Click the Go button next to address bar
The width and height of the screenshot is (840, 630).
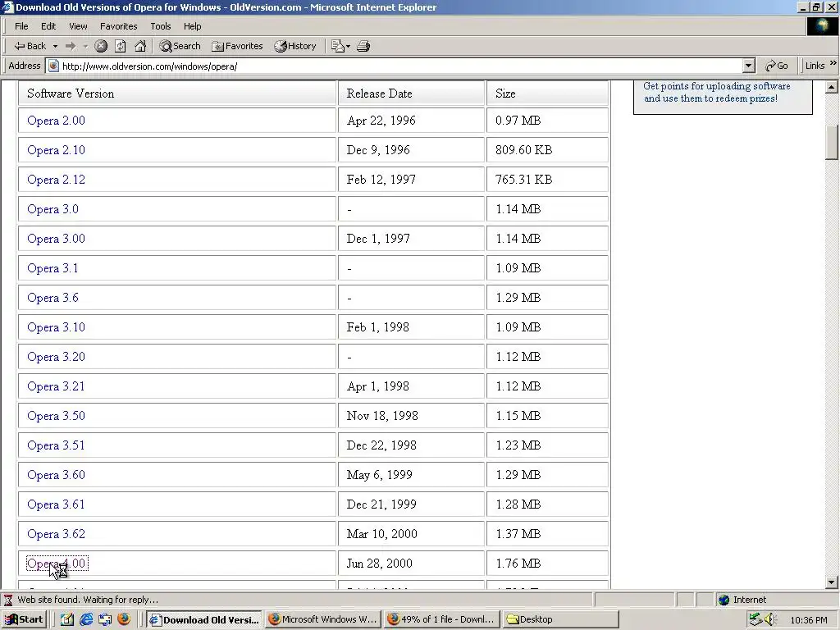(777, 66)
